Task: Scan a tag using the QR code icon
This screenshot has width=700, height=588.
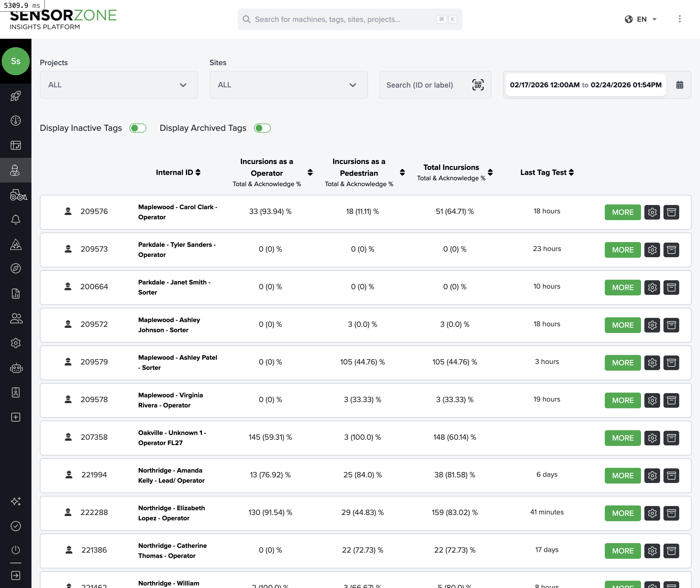Action: tap(478, 85)
